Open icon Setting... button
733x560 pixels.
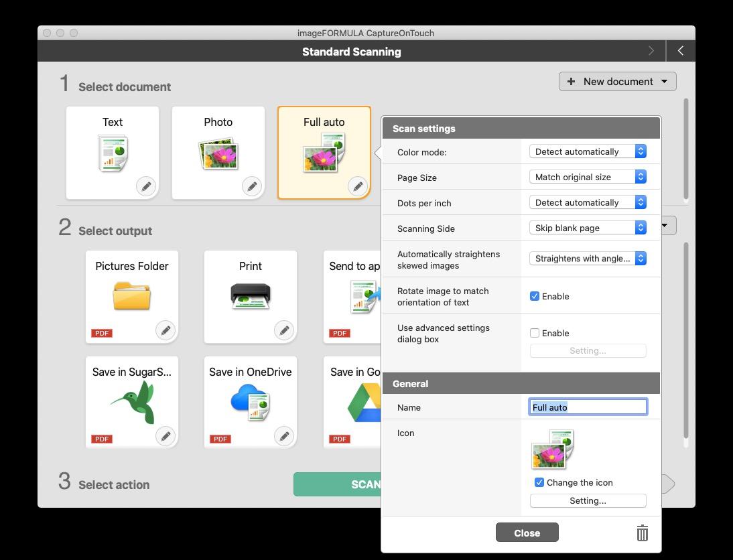(x=588, y=500)
